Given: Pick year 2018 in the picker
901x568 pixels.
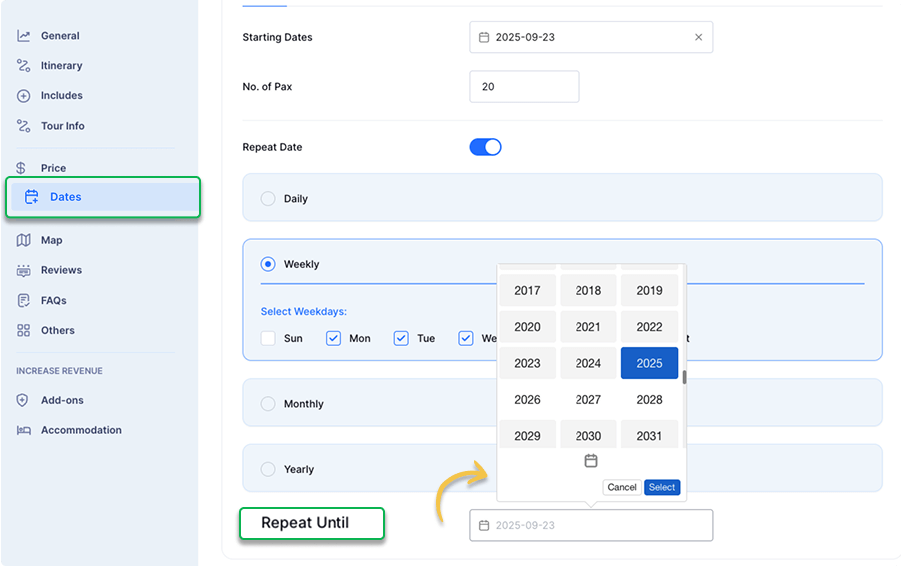Looking at the screenshot, I should (588, 291).
